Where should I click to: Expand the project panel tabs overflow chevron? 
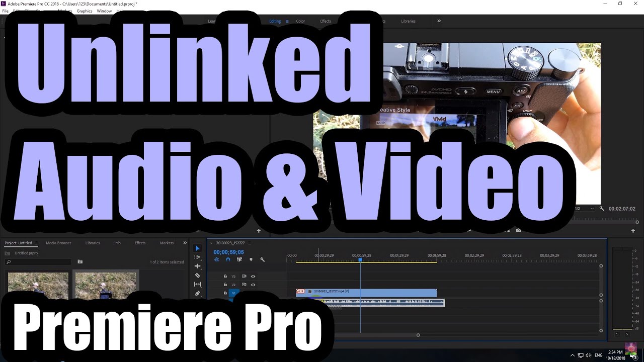185,243
